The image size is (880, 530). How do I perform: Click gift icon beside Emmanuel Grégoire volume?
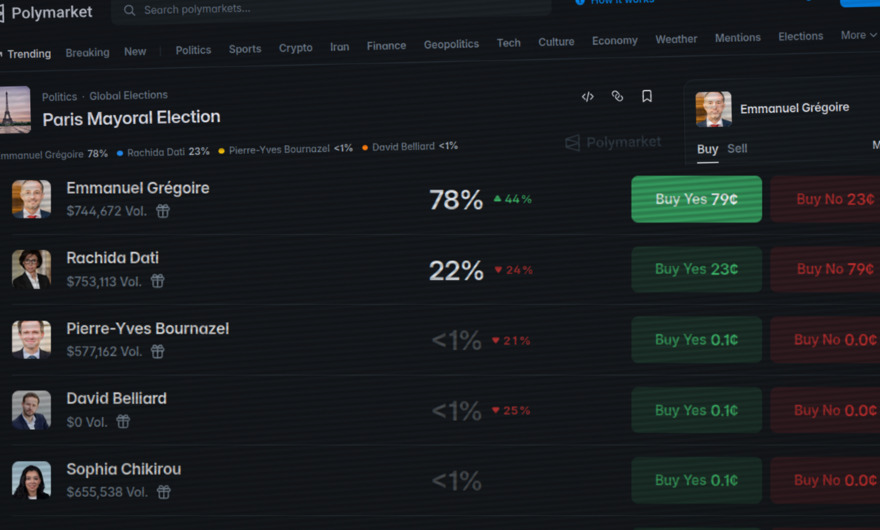click(163, 211)
